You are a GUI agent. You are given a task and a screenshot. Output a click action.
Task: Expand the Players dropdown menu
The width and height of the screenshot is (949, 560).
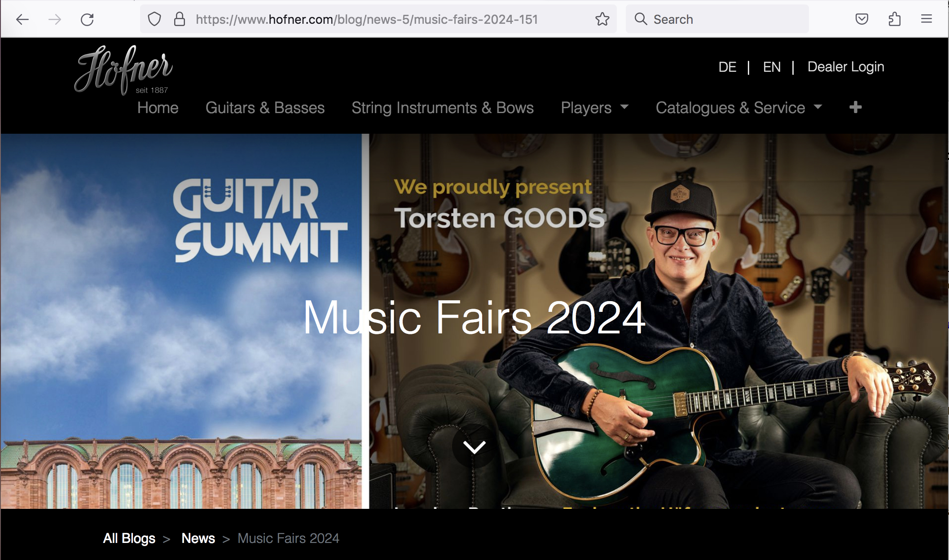[x=595, y=108]
